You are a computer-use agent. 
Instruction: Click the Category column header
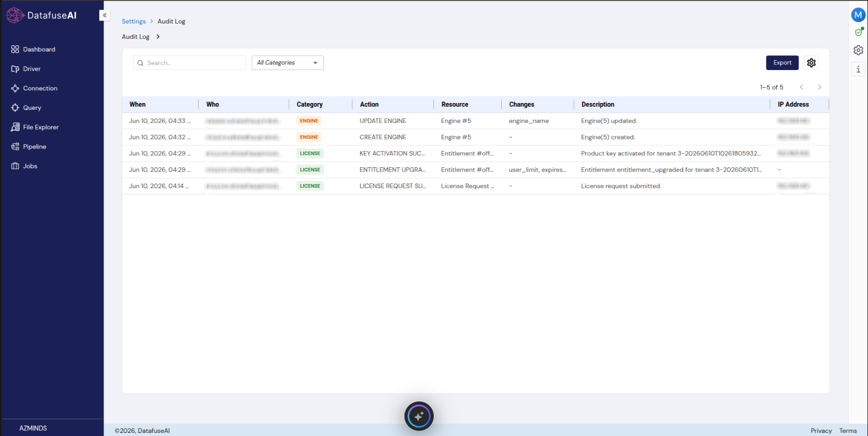(309, 105)
